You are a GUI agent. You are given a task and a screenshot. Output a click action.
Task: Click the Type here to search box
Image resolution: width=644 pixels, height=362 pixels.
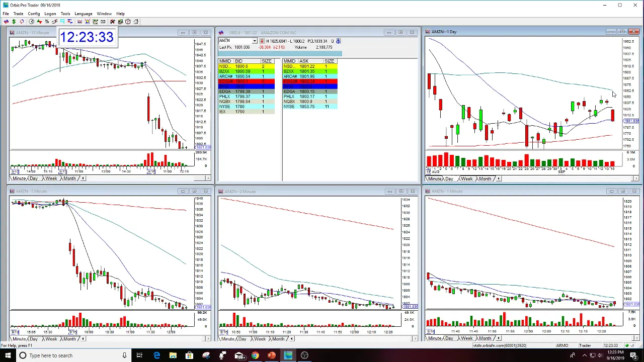pyautogui.click(x=73, y=355)
